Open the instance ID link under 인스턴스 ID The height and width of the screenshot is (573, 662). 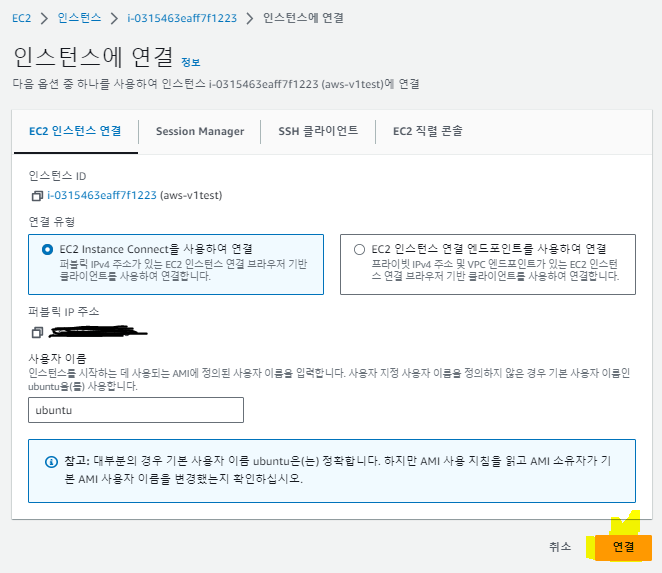click(x=102, y=196)
